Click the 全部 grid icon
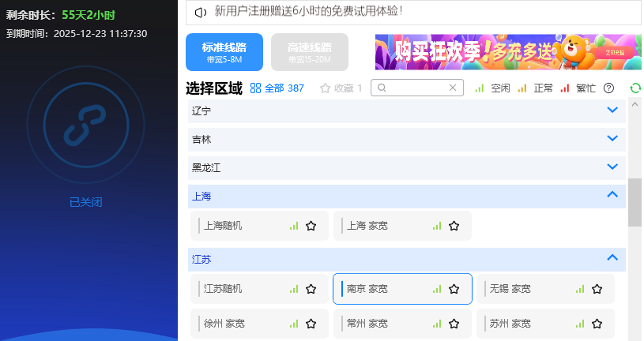 click(255, 88)
